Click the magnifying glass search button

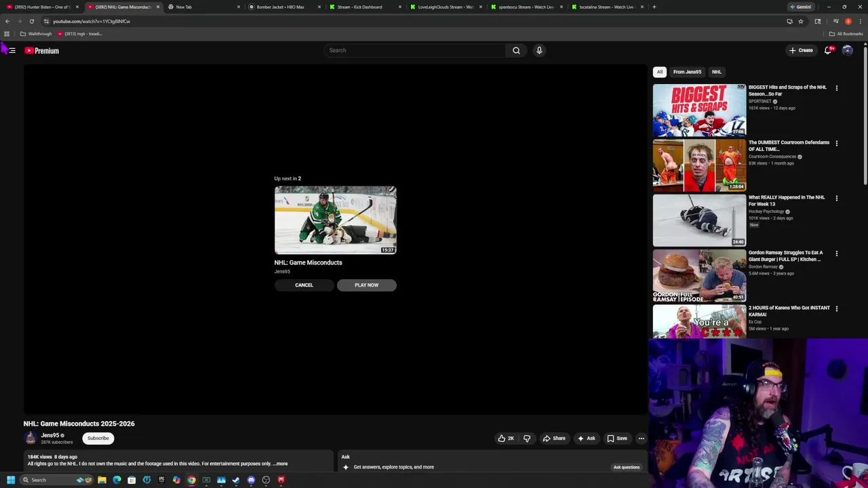click(x=516, y=50)
